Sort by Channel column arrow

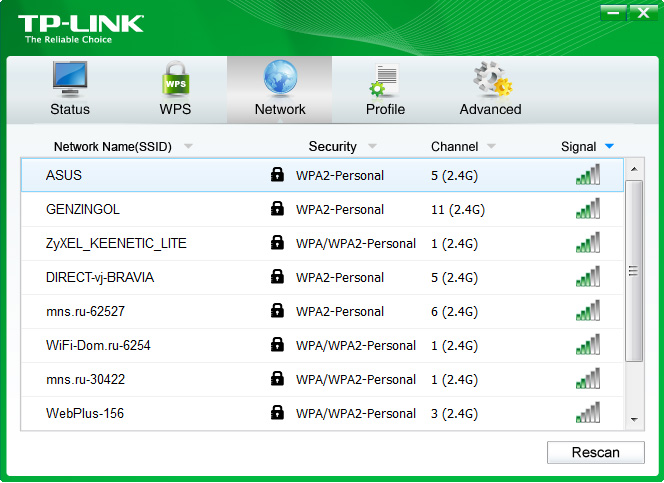pyautogui.click(x=491, y=146)
